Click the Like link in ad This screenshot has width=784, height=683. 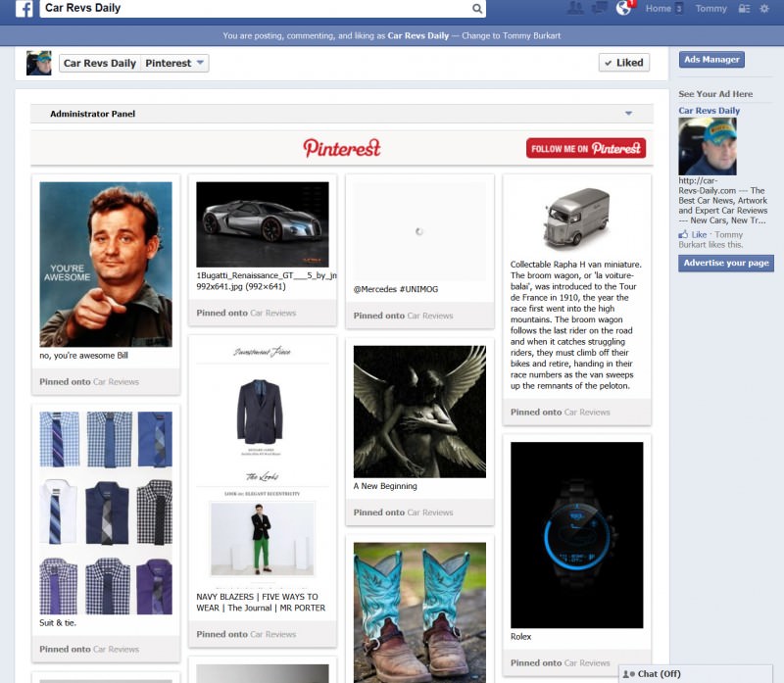coord(699,234)
